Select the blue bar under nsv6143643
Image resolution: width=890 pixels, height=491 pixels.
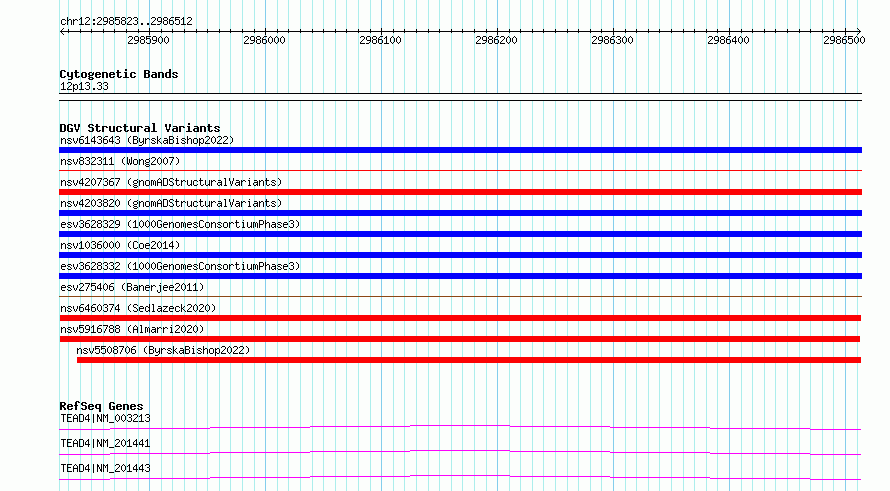pyautogui.click(x=460, y=150)
